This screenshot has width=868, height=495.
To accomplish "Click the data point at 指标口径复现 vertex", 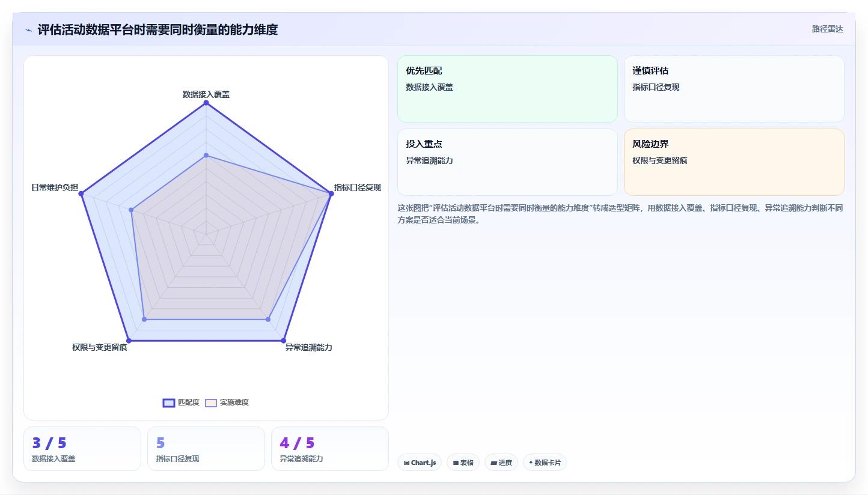I will point(331,193).
